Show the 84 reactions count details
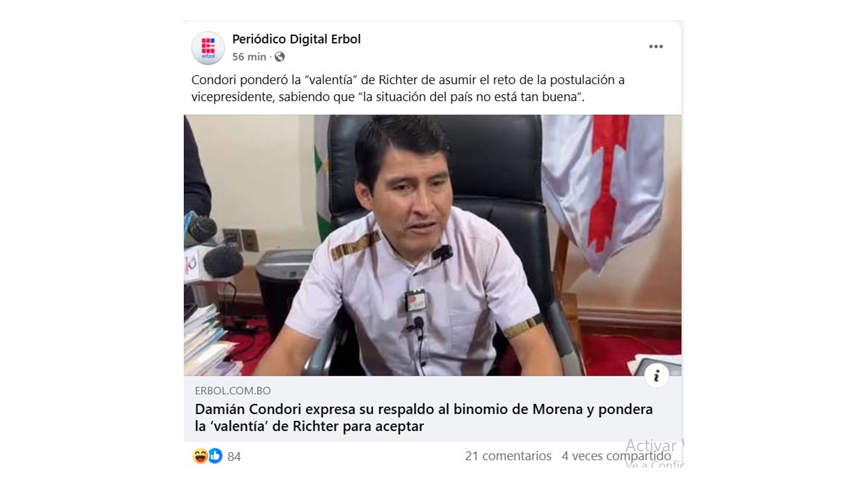The width and height of the screenshot is (868, 488). coord(234,457)
